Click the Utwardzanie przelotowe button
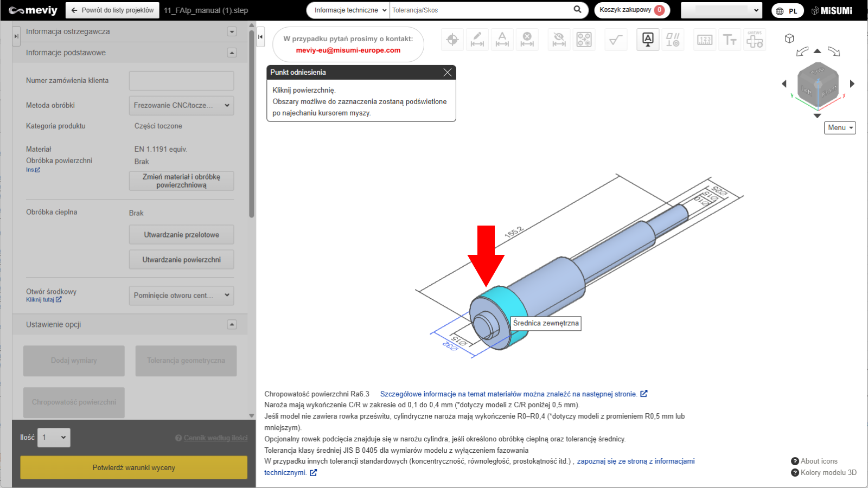This screenshot has width=868, height=488. 181,235
